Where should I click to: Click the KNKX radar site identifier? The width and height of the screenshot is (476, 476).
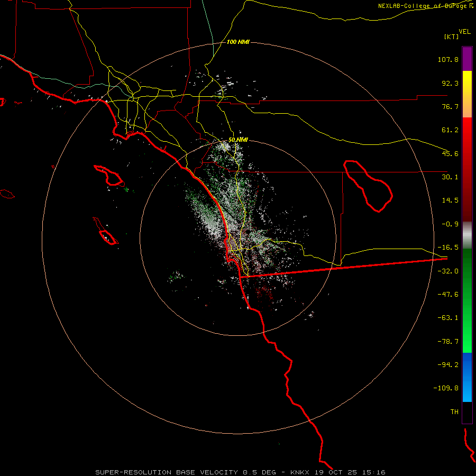click(300, 472)
